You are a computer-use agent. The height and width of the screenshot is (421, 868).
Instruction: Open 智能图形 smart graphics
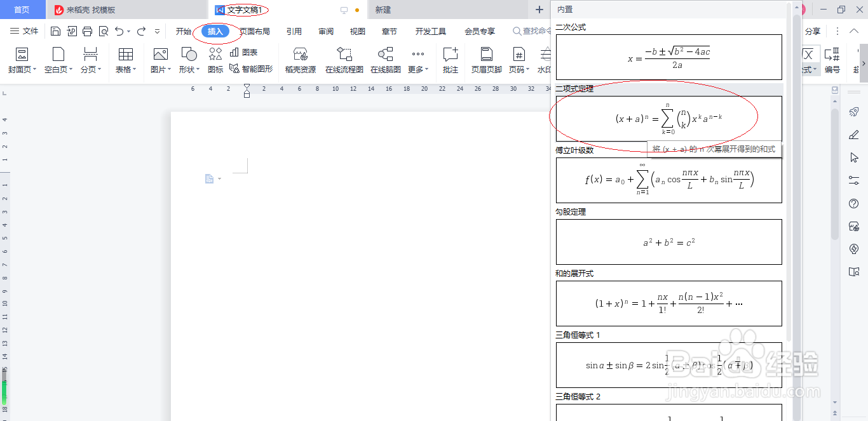pos(252,68)
